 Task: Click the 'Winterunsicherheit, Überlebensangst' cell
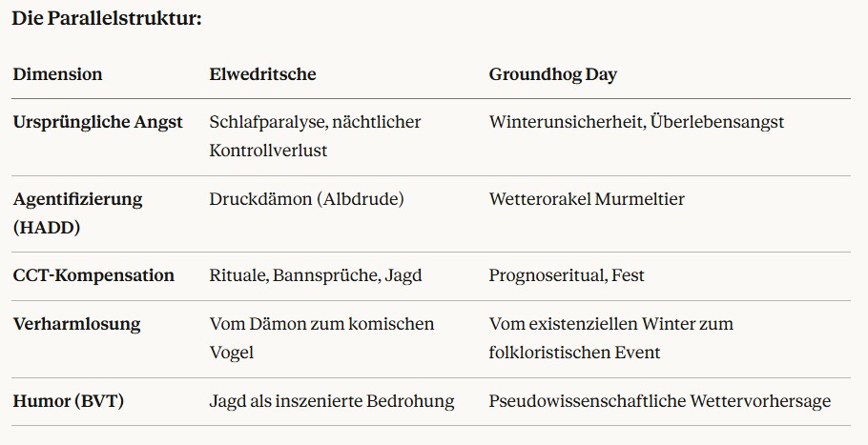click(636, 122)
